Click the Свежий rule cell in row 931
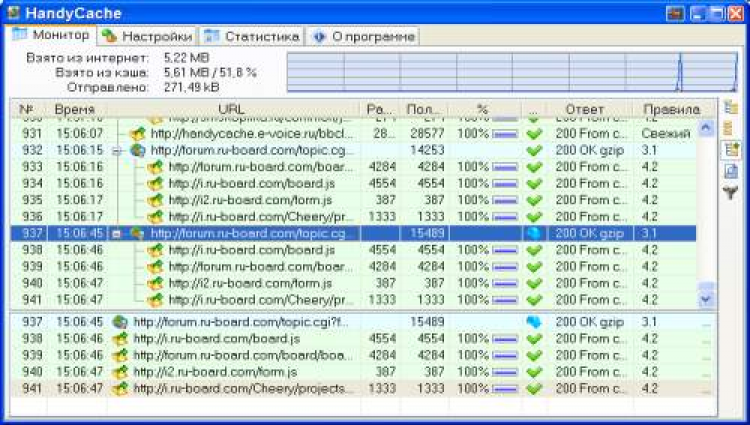Screen dimensions: 750x425 click(666, 133)
